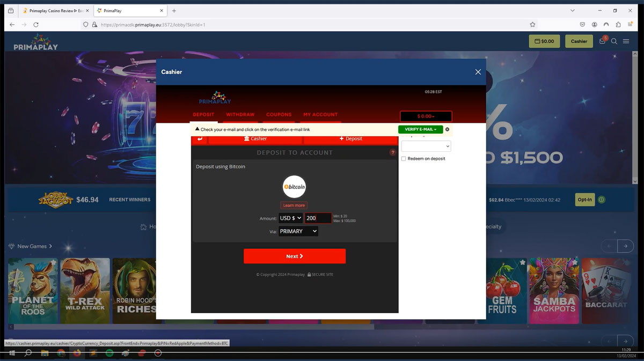Click the Bitcoin logo
Viewport: 644px width, 361px height.
(x=294, y=187)
